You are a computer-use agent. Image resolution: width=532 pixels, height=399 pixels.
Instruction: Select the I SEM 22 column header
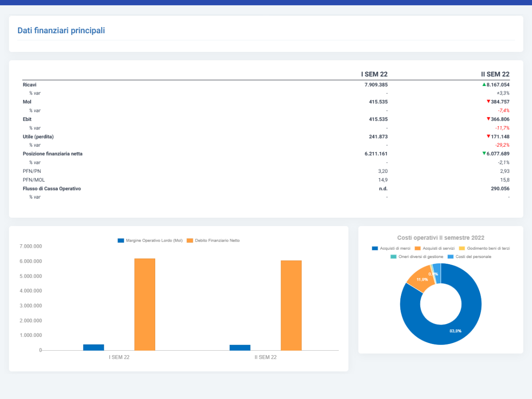[x=374, y=74]
